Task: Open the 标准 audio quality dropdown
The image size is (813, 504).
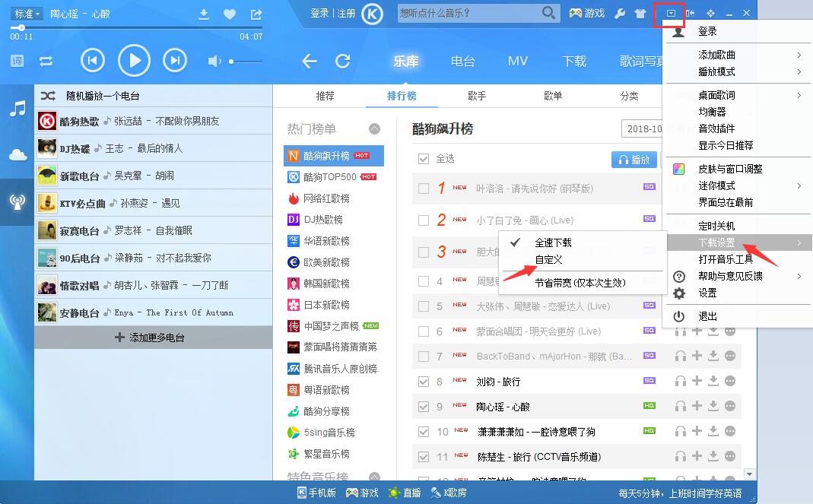Action: [25, 12]
